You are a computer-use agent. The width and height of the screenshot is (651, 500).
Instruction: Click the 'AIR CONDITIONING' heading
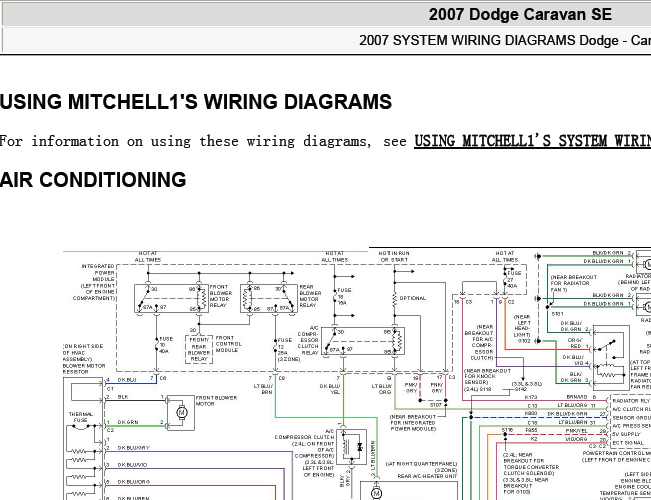[93, 180]
